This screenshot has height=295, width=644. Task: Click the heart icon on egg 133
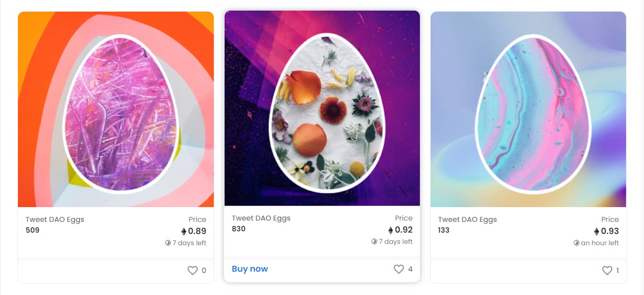(607, 270)
